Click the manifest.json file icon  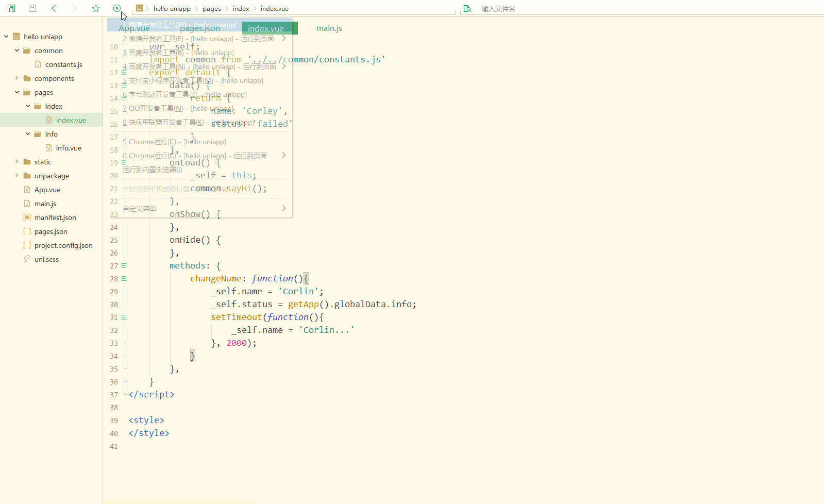[27, 217]
